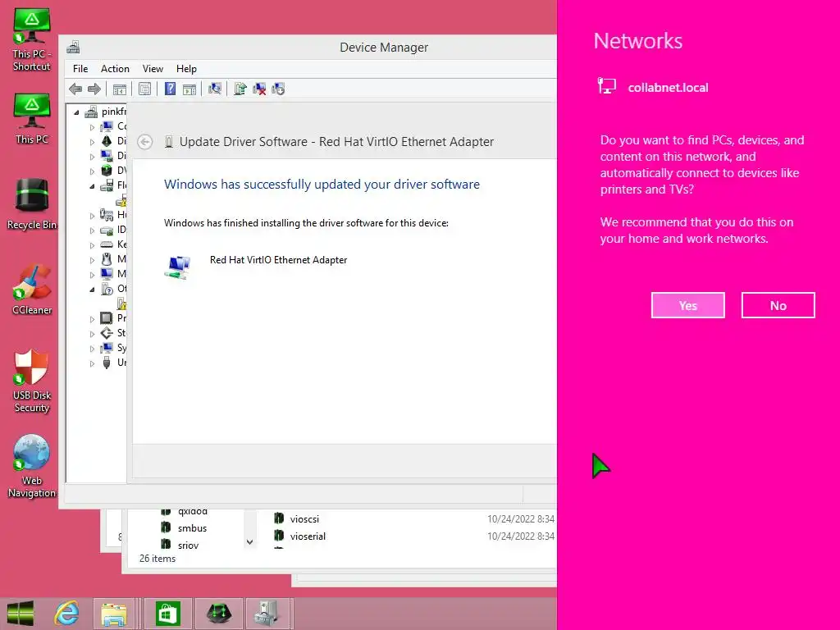The image size is (840, 630).
Task: Click the Forward arrow in Device Manager toolbar
Action: point(94,89)
